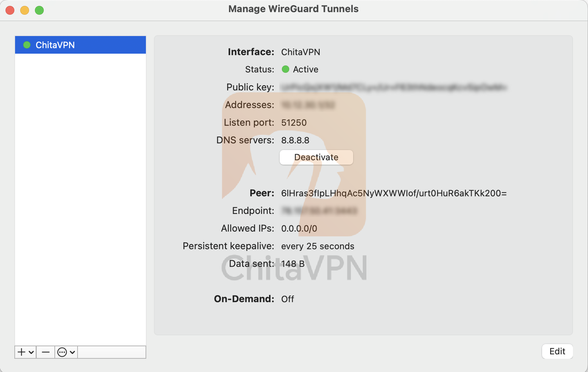Click the plus icon to add a tunnel
This screenshot has height=372, width=588.
click(22, 352)
